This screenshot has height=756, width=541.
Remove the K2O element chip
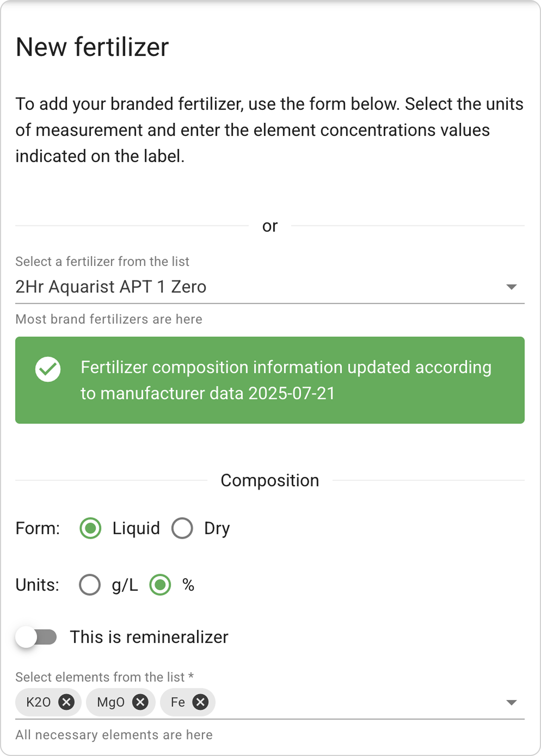[66, 702]
